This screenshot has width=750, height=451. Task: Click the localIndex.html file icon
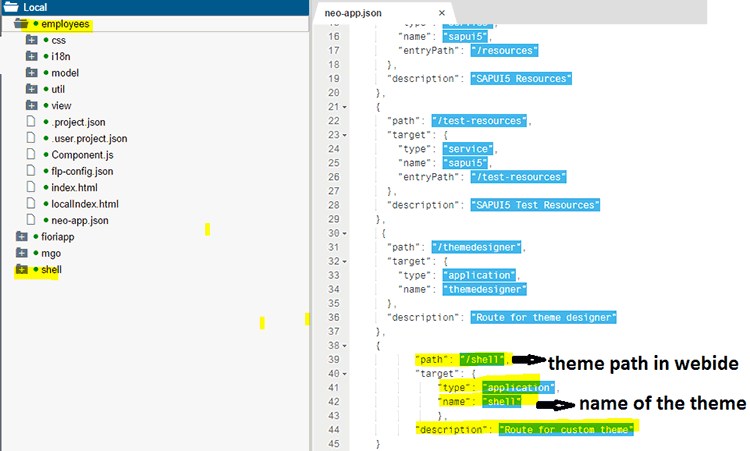32,204
